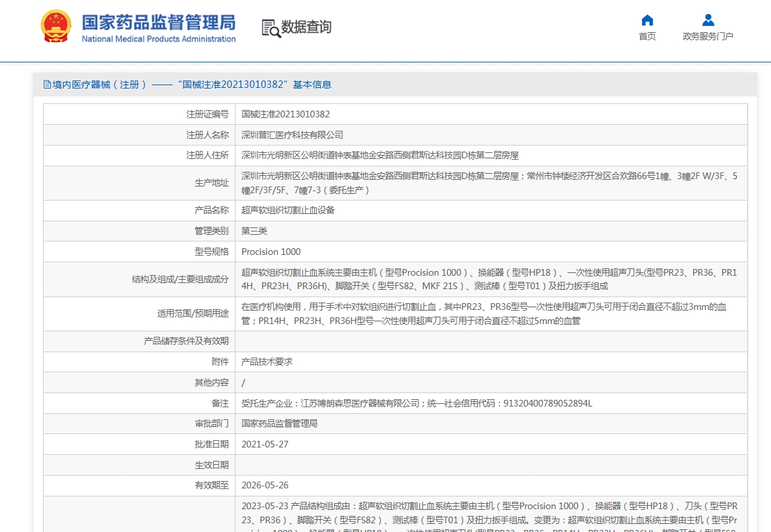The width and height of the screenshot is (771, 532).
Task: Click the 其他内容 label
Action: (x=212, y=382)
